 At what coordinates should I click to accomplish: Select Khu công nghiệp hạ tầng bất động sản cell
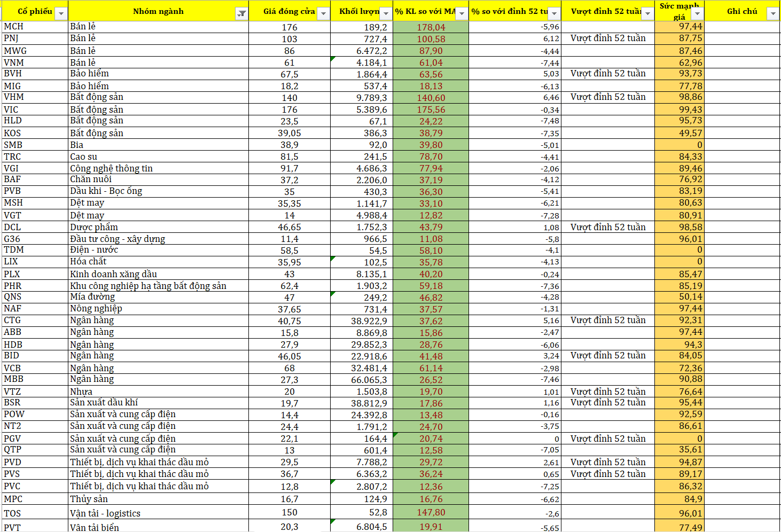[x=159, y=286]
